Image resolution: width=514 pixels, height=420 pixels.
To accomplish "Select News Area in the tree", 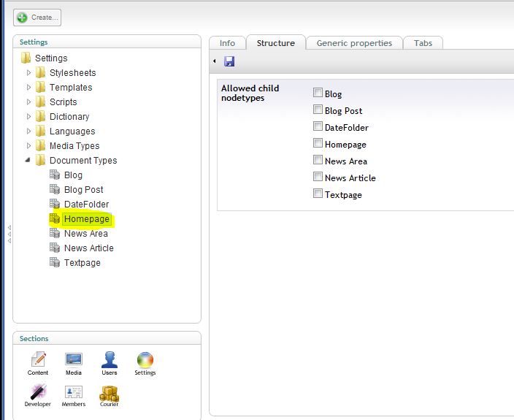I will 86,234.
